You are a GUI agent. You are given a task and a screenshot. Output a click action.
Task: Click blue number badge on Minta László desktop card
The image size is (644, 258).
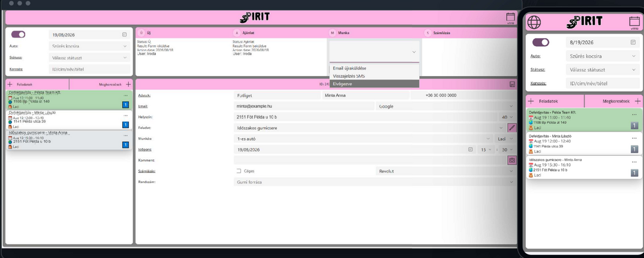(126, 125)
